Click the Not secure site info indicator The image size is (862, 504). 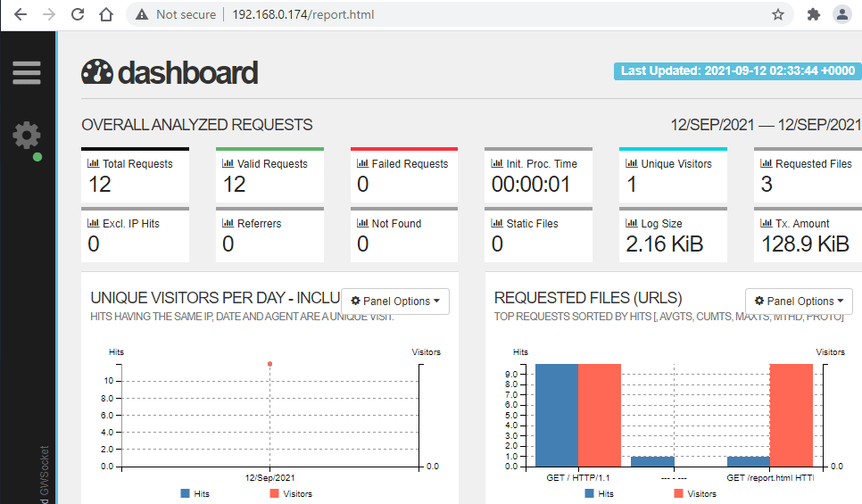176,14
